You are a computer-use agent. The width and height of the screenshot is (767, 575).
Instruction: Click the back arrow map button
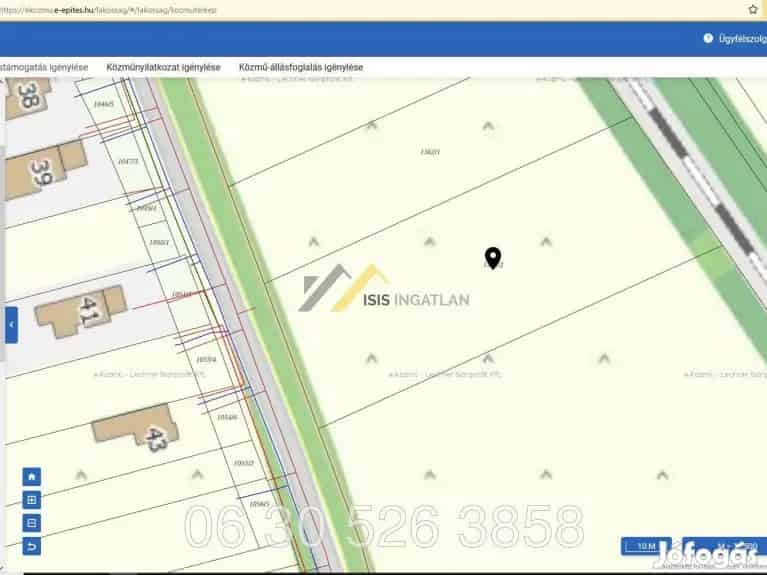pos(32,547)
